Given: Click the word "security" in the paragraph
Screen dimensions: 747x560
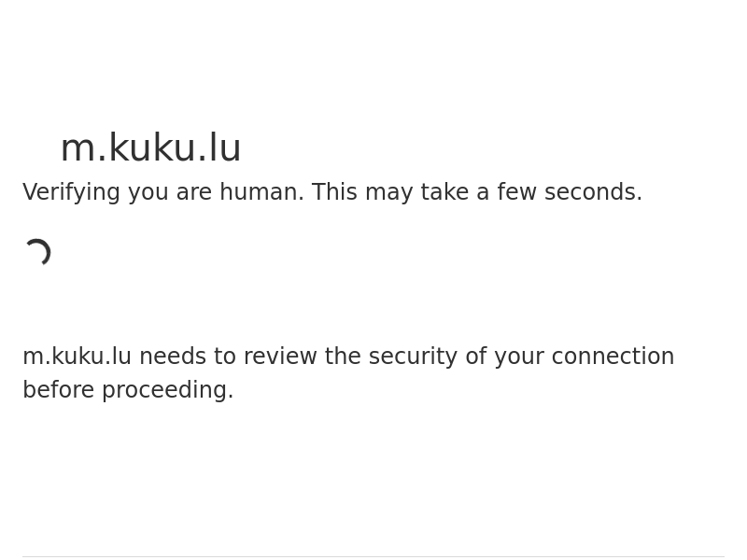Looking at the screenshot, I should click(x=411, y=357).
